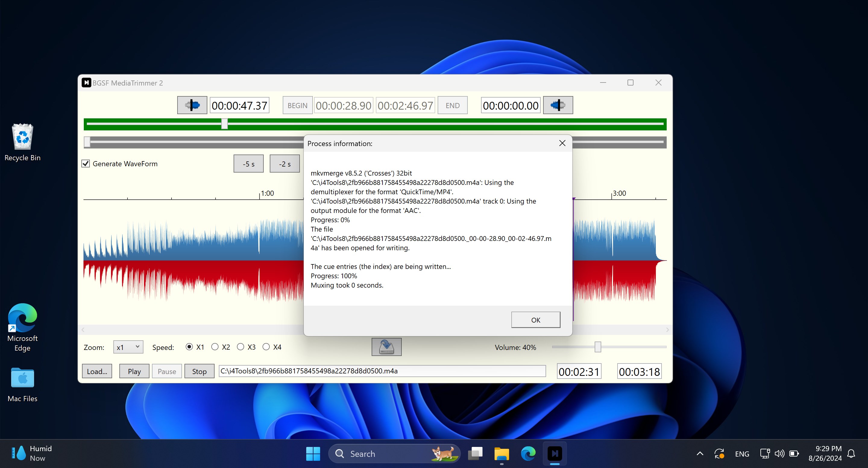Click the -5 s skip button
868x468 pixels.
point(248,164)
